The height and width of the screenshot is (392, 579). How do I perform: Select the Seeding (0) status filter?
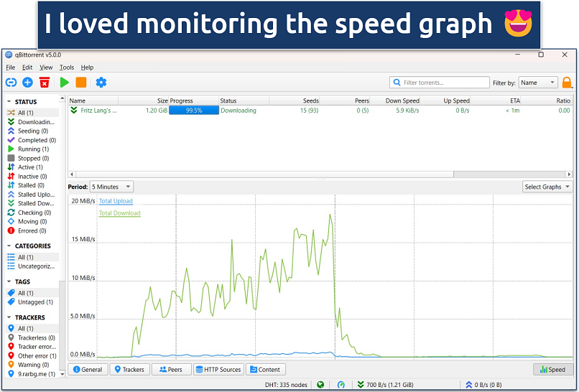coord(32,131)
